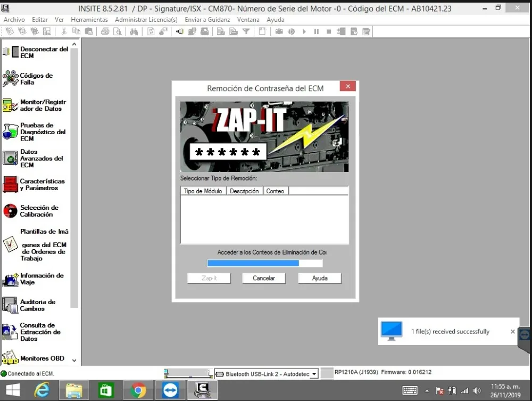Open Datos Avanzados del ECM
Image resolution: width=532 pixels, height=401 pixels.
(33, 158)
